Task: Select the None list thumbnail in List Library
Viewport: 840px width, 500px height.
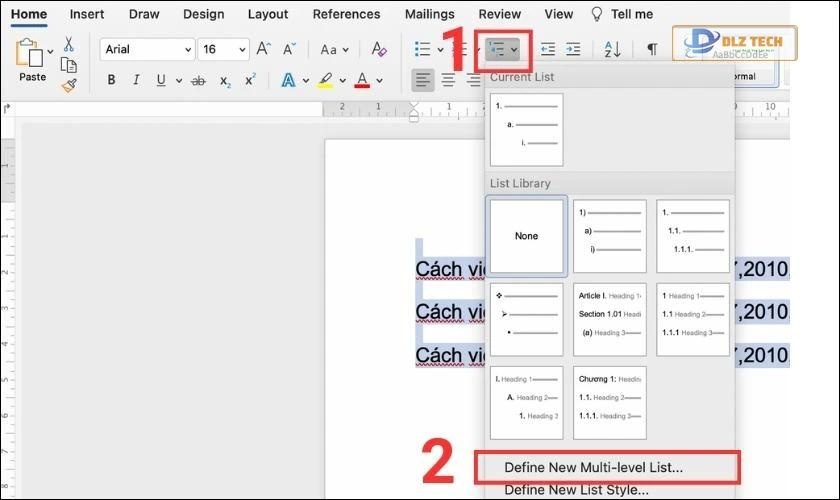Action: point(526,236)
